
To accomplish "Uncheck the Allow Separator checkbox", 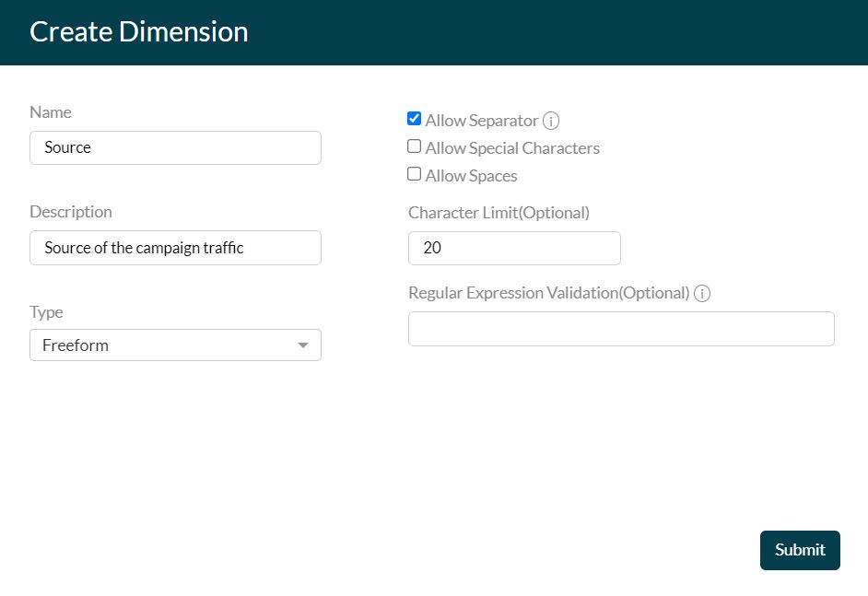I will (414, 118).
